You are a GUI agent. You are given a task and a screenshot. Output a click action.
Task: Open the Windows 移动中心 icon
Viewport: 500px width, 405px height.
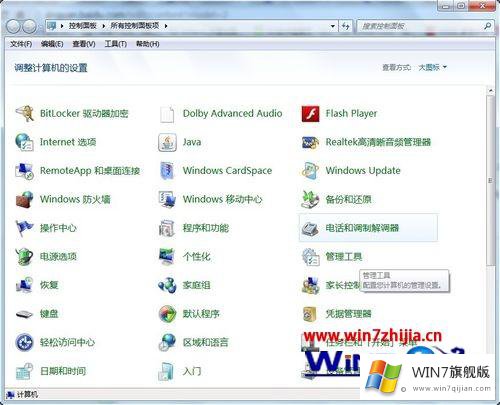click(167, 200)
